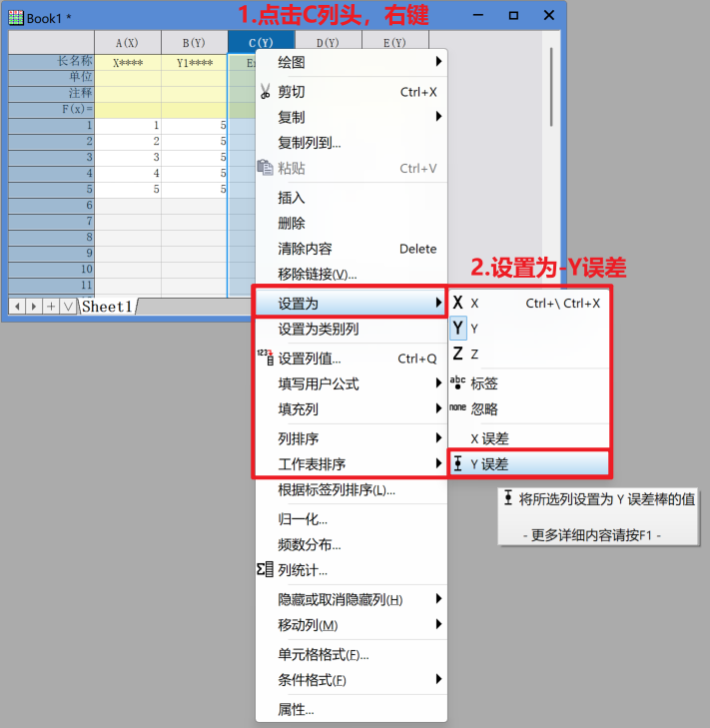The height and width of the screenshot is (728, 710).
Task: Choose the Z designation icon
Action: click(457, 354)
